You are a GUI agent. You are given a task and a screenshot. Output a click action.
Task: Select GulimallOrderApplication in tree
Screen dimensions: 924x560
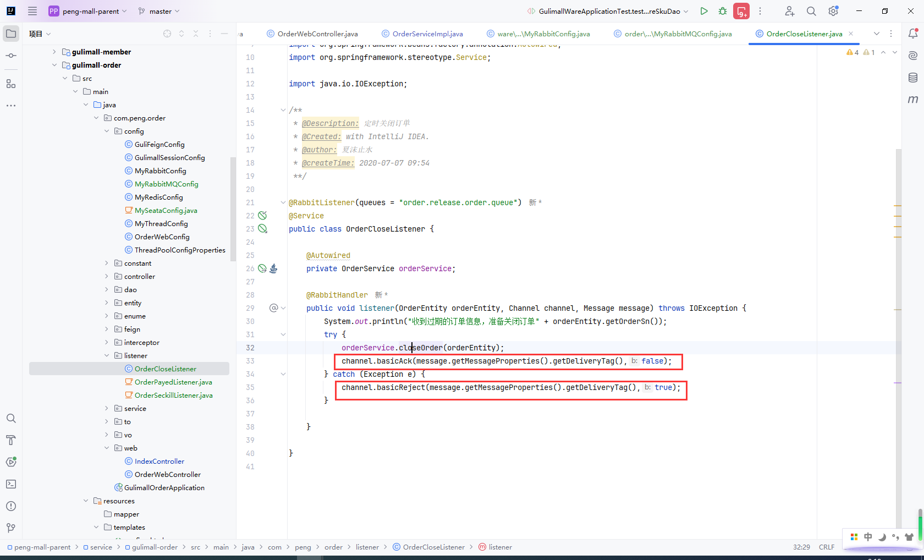[x=164, y=487]
